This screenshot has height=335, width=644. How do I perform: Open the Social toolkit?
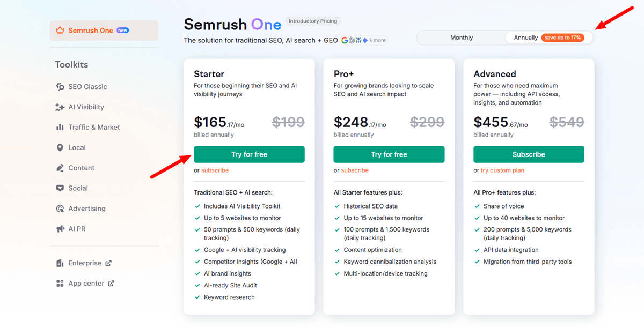click(61, 188)
